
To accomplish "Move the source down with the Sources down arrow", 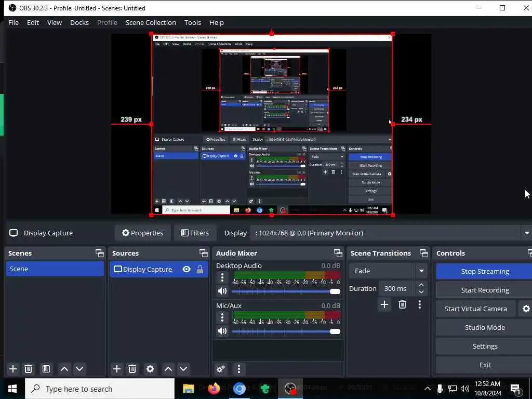I will pyautogui.click(x=183, y=369).
